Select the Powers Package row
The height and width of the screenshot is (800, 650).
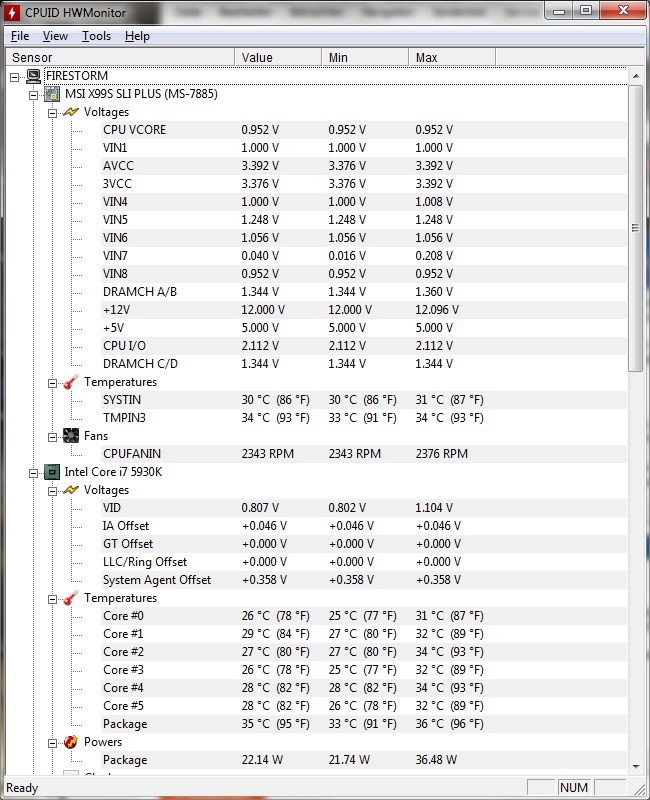tap(364, 760)
